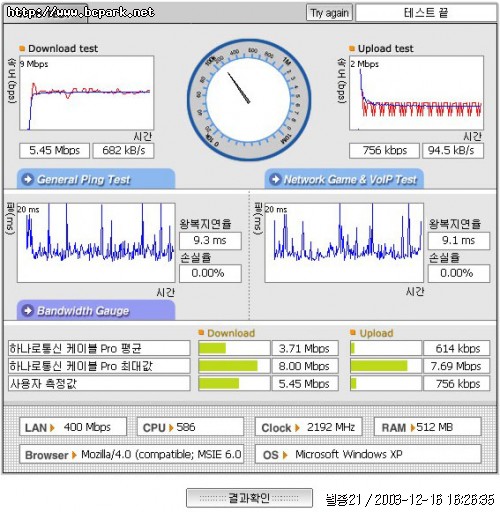Click the user-measured download progress bar
500x512 pixels.
point(234,384)
